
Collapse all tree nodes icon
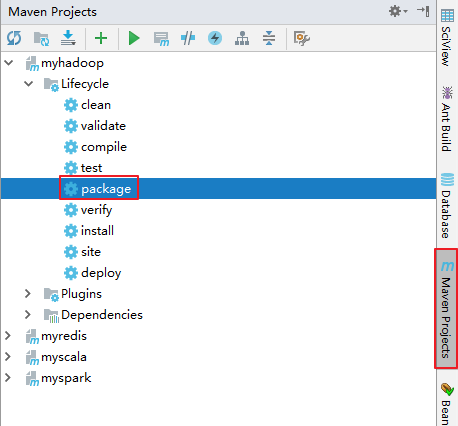(x=269, y=38)
